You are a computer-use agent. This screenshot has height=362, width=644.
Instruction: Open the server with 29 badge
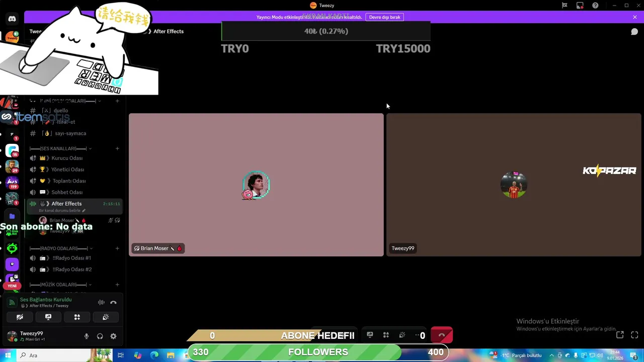pos(12,166)
